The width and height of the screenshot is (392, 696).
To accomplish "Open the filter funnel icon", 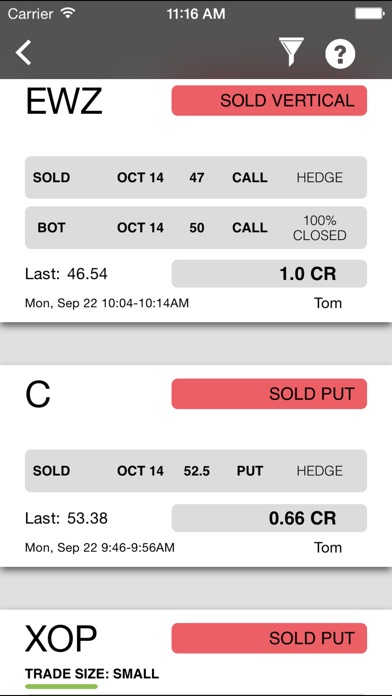I will point(291,52).
